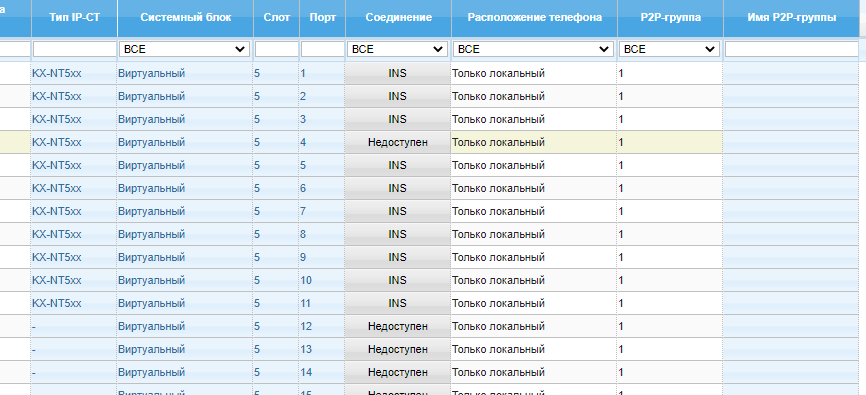
Task: Select slot value in port 8 row
Action: (277, 234)
